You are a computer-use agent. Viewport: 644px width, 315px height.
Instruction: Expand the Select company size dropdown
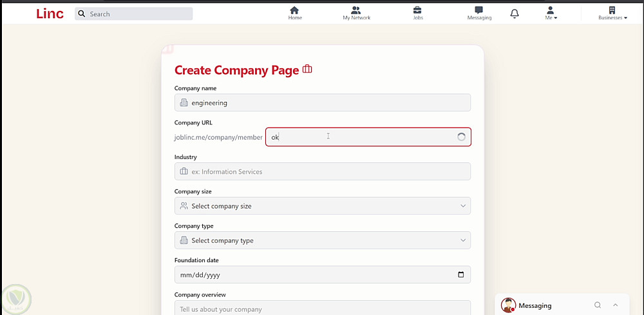coord(322,206)
